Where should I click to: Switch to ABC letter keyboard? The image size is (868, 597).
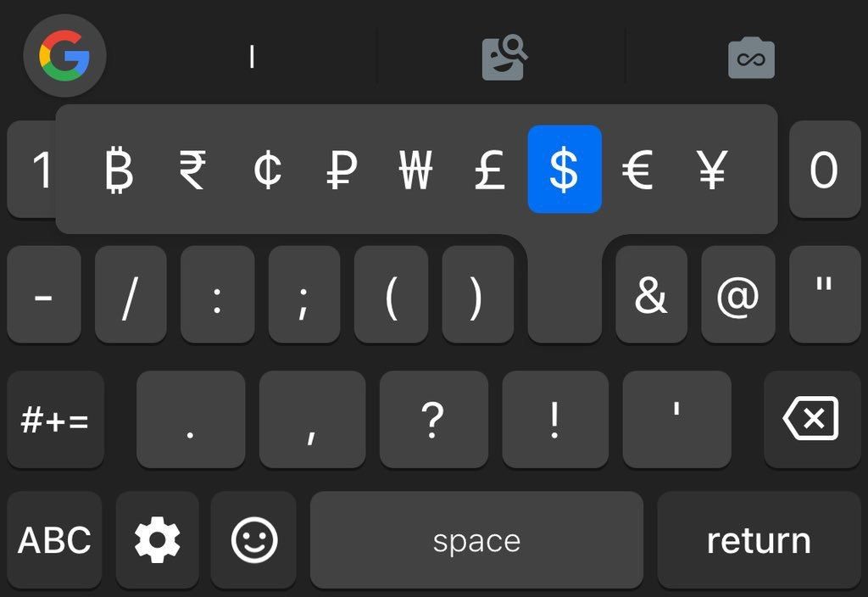(54, 539)
